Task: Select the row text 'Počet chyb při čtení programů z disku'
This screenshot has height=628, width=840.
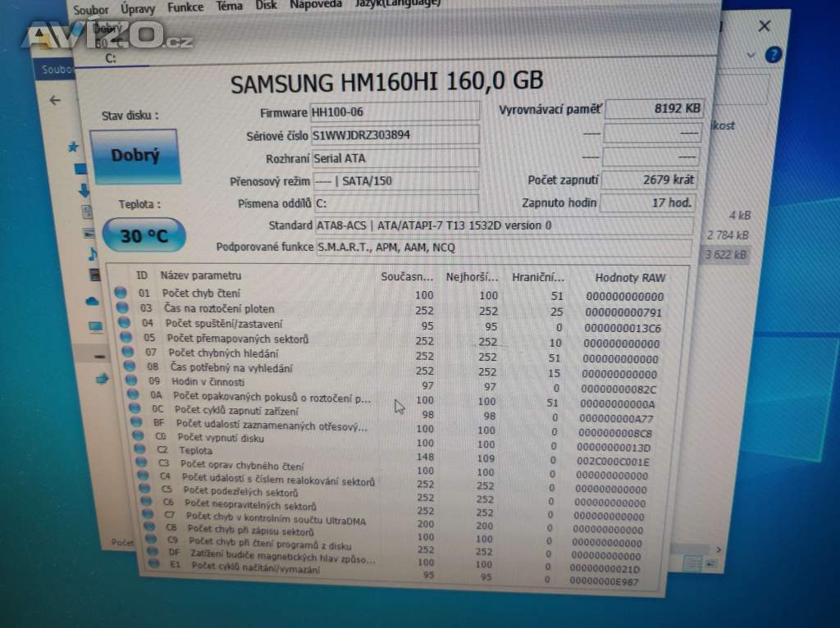Action: (270, 544)
